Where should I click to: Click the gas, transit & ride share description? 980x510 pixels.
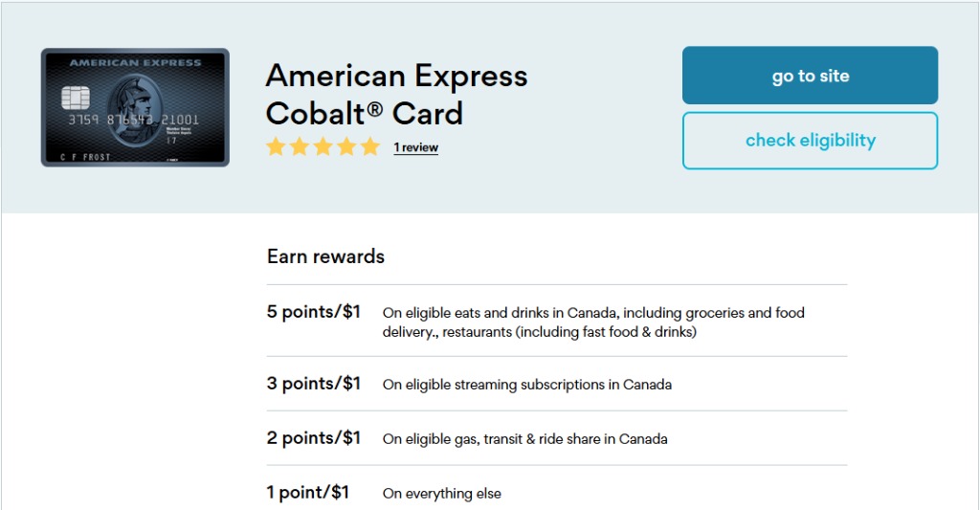[x=524, y=439]
